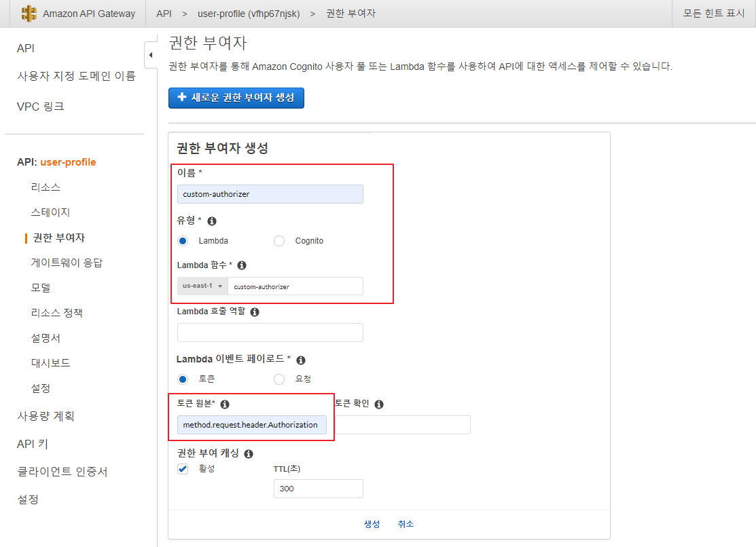The height and width of the screenshot is (547, 756).
Task: Open 설정 under the user-profile API
Action: click(41, 388)
